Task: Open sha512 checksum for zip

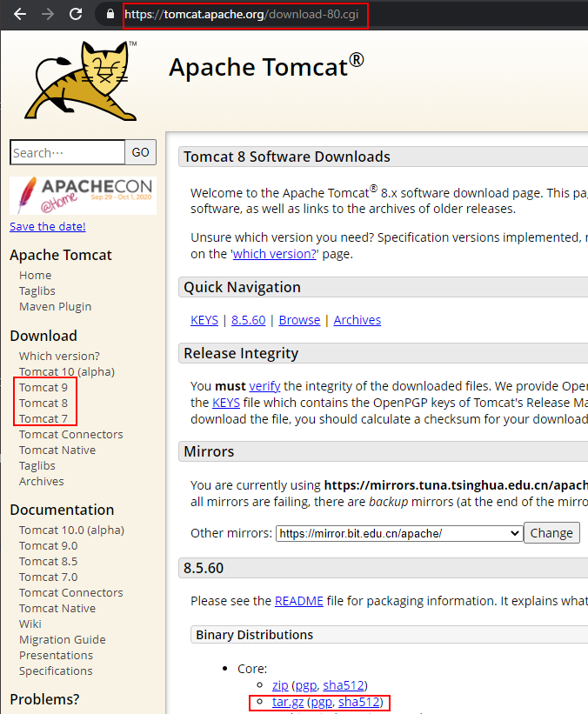Action: (344, 685)
